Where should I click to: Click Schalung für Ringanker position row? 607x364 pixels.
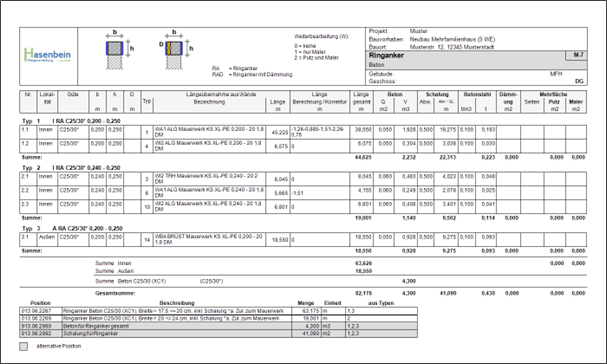point(218,333)
